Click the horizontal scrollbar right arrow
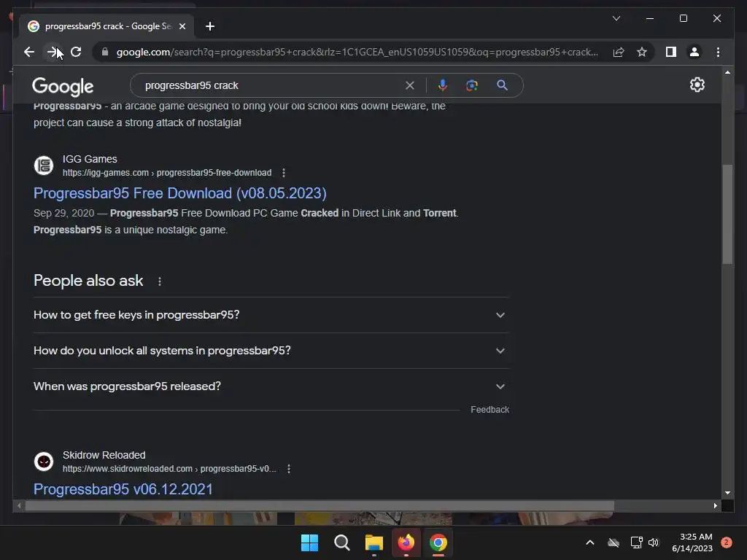This screenshot has height=560, width=747. 716,506
